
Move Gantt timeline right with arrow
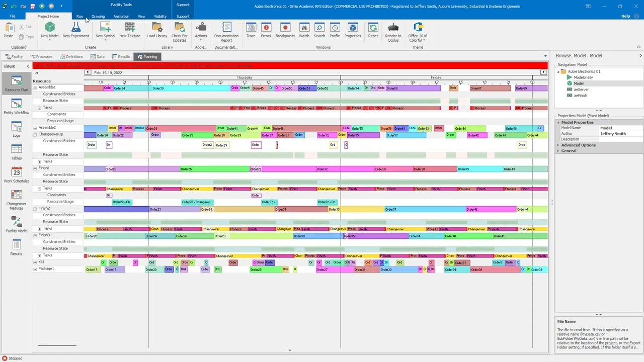[543, 72]
